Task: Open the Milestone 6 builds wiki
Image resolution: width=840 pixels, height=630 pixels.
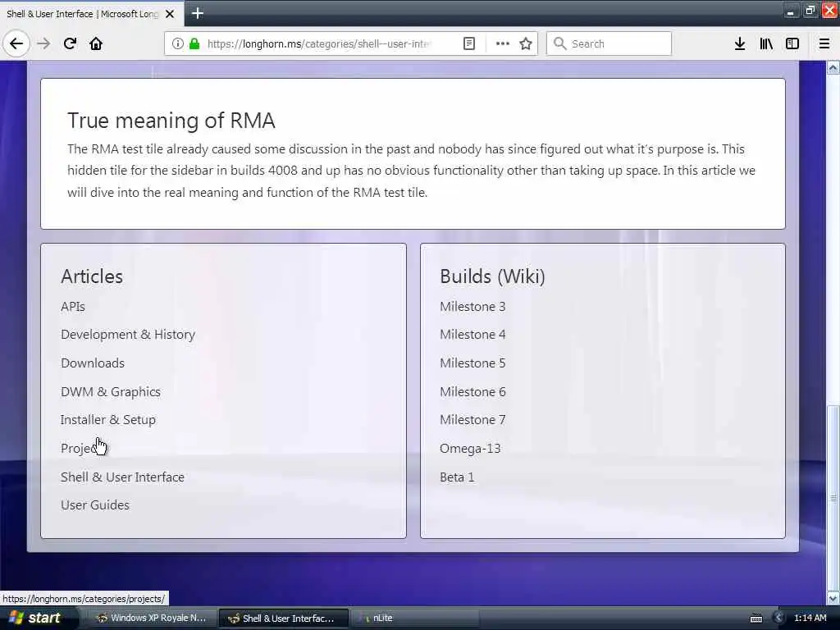Action: click(472, 391)
